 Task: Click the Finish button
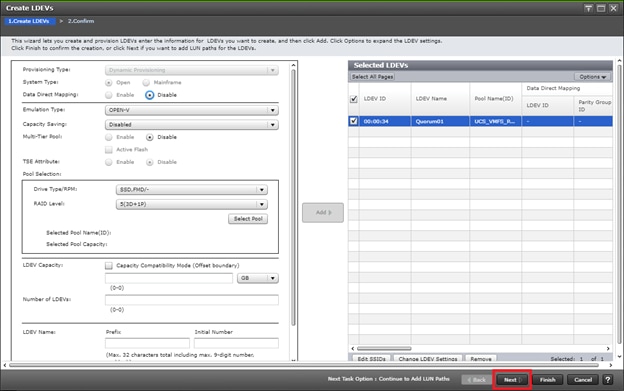pyautogui.click(x=548, y=379)
